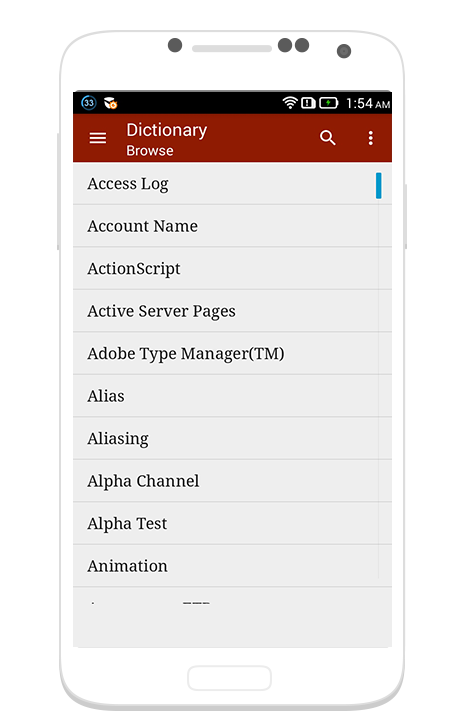This screenshot has width=472, height=724.
Task: Tap the battery charging icon
Action: pos(328,103)
